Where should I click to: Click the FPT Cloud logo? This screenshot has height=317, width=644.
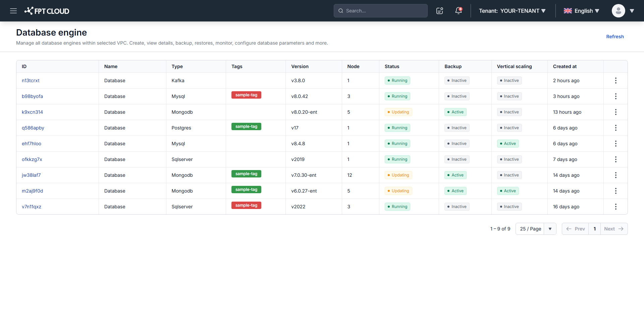(47, 11)
